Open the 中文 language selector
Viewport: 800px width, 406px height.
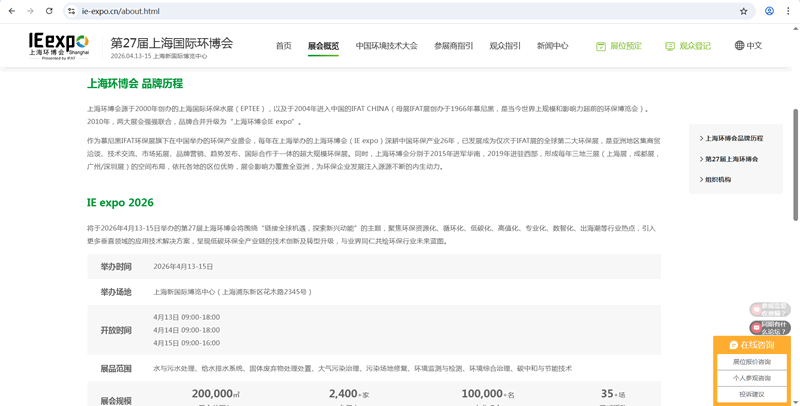[x=748, y=46]
